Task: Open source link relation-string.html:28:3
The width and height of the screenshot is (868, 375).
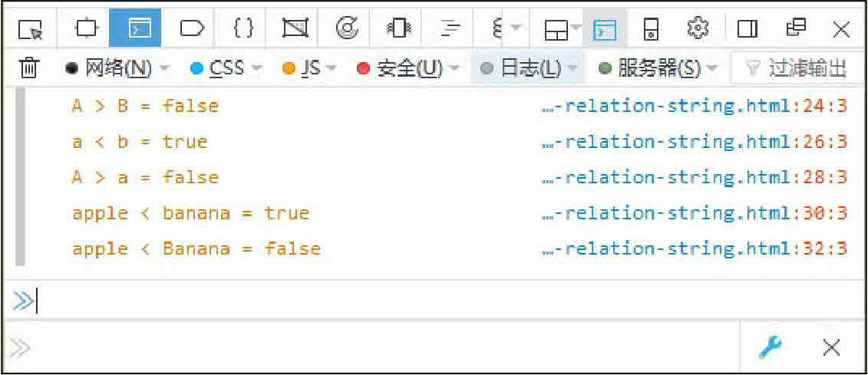Action: tap(695, 177)
